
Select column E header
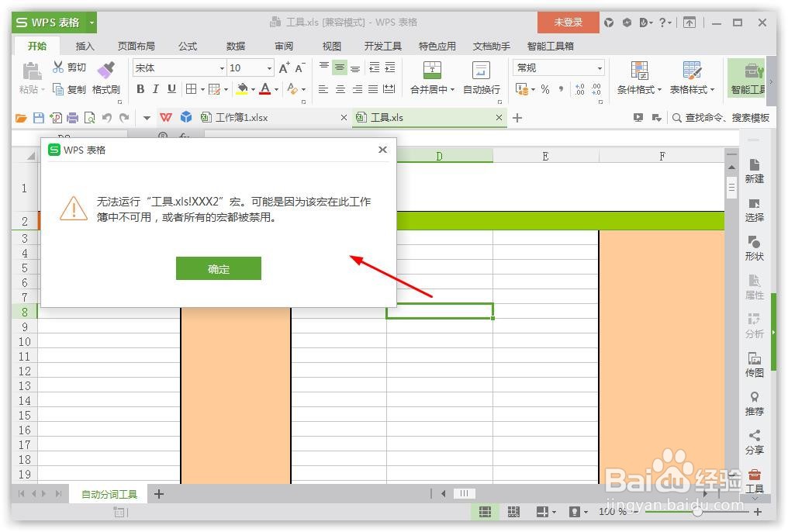(545, 156)
